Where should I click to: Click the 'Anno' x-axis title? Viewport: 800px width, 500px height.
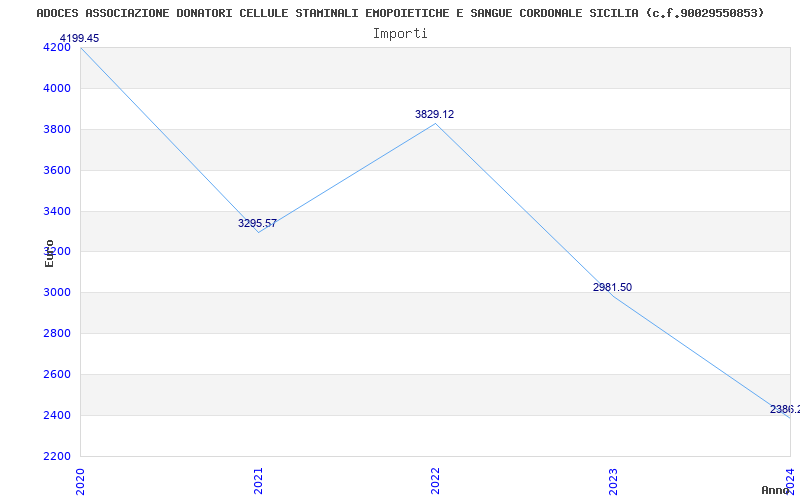(774, 490)
